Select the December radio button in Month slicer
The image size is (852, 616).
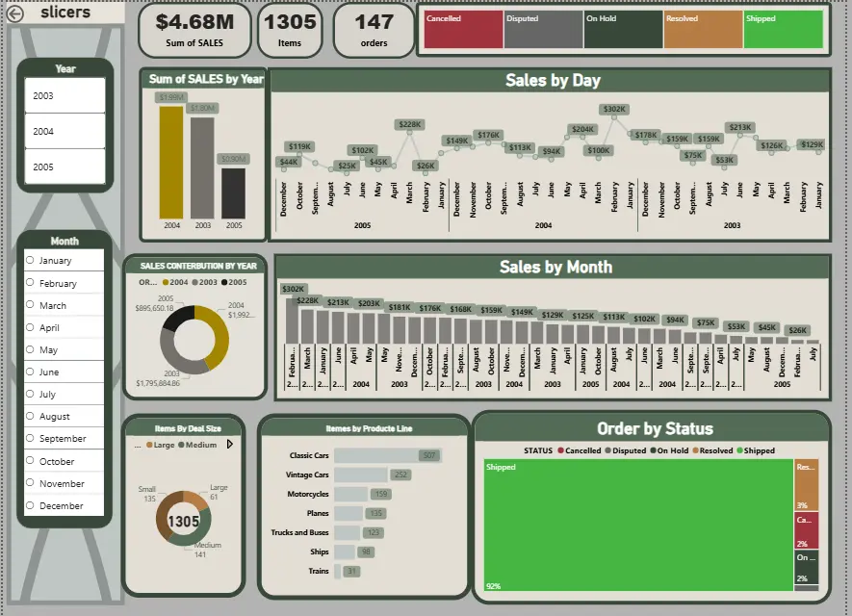31,505
